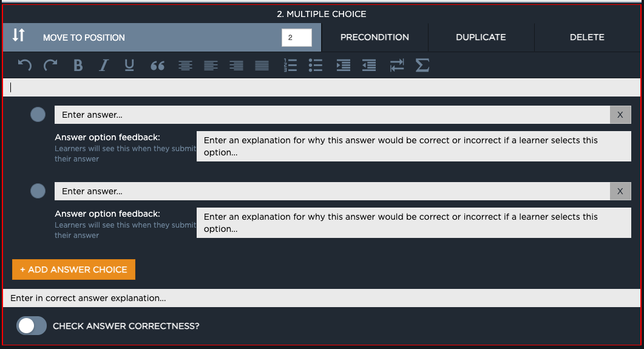Center align the question text
The image size is (644, 349).
[185, 66]
